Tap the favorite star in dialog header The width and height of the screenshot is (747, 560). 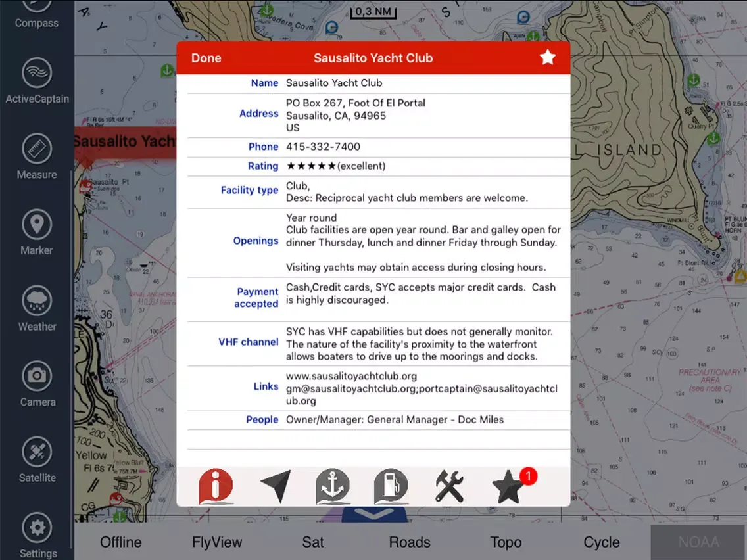pos(547,58)
